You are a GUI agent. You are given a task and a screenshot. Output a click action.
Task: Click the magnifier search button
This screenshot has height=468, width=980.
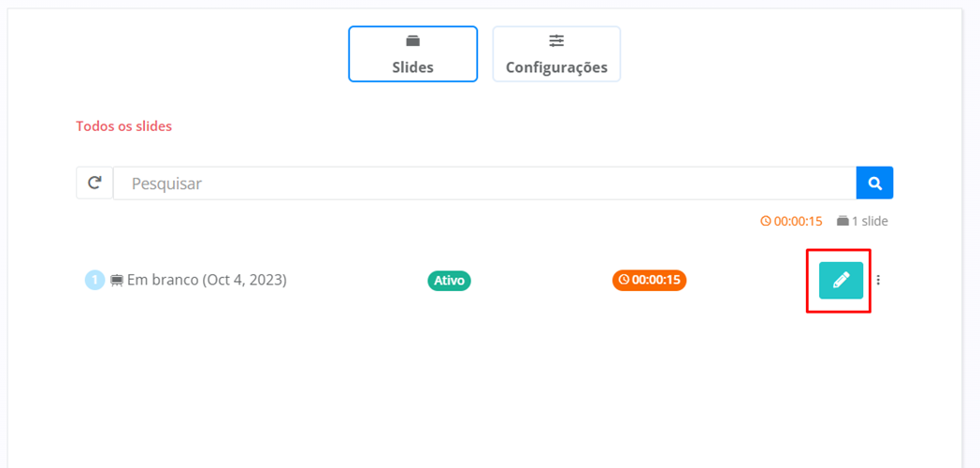(x=874, y=183)
